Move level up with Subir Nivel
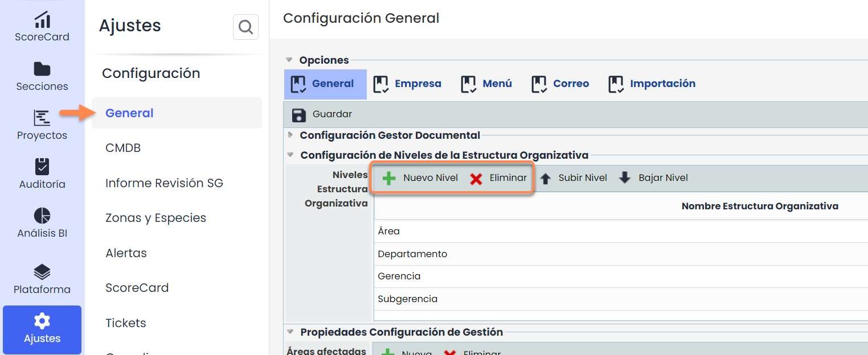 pyautogui.click(x=574, y=178)
